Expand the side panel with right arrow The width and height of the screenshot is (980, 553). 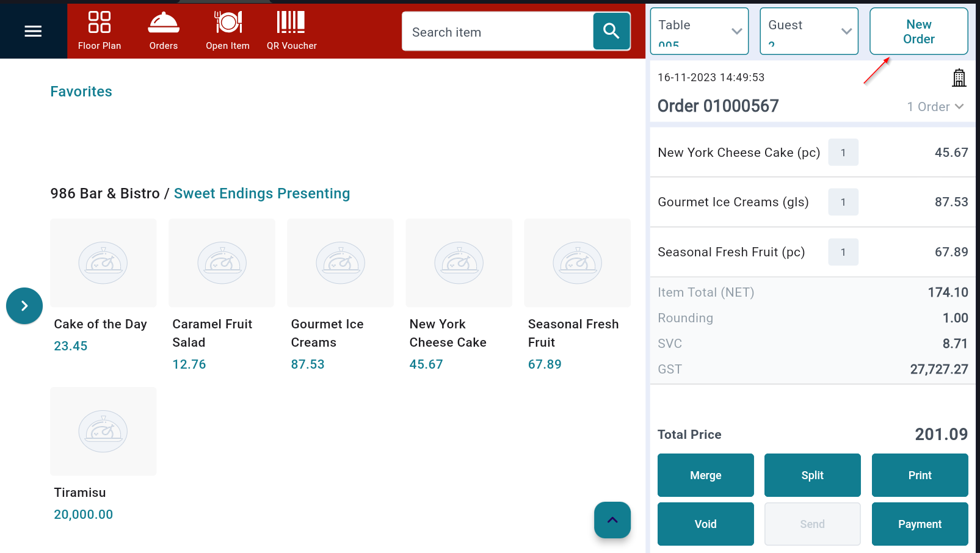coord(24,306)
